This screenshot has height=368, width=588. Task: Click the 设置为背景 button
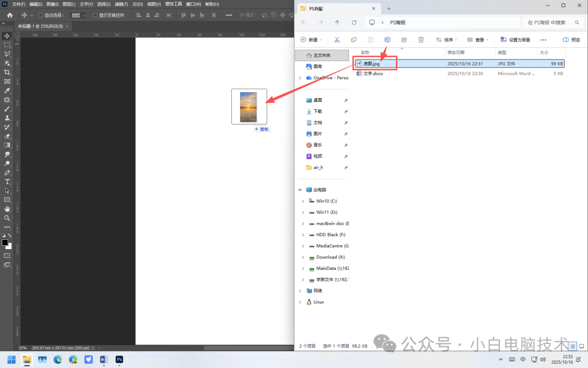(x=515, y=39)
